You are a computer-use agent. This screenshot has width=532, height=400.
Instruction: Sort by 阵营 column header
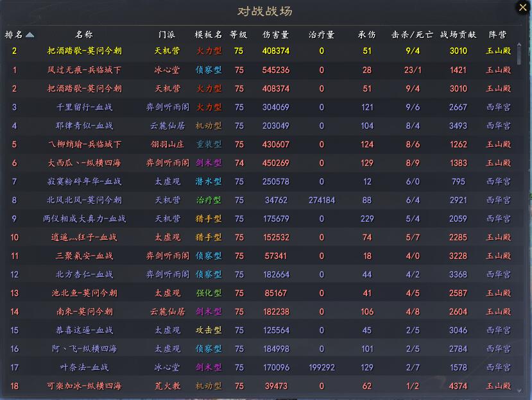(x=498, y=35)
